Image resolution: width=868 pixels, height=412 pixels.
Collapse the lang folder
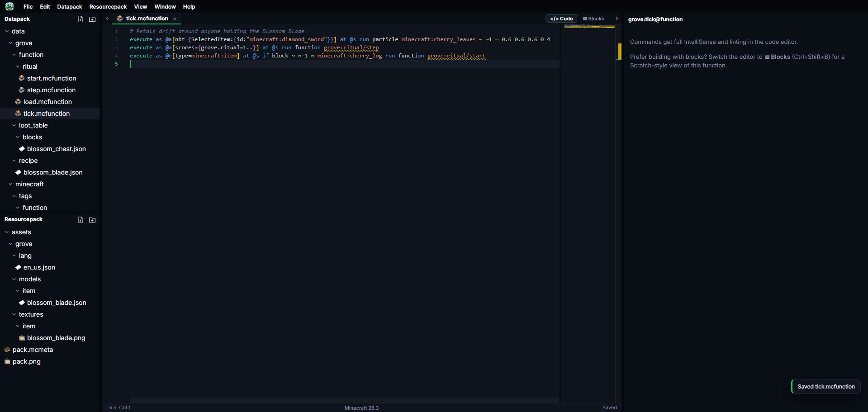pos(14,256)
